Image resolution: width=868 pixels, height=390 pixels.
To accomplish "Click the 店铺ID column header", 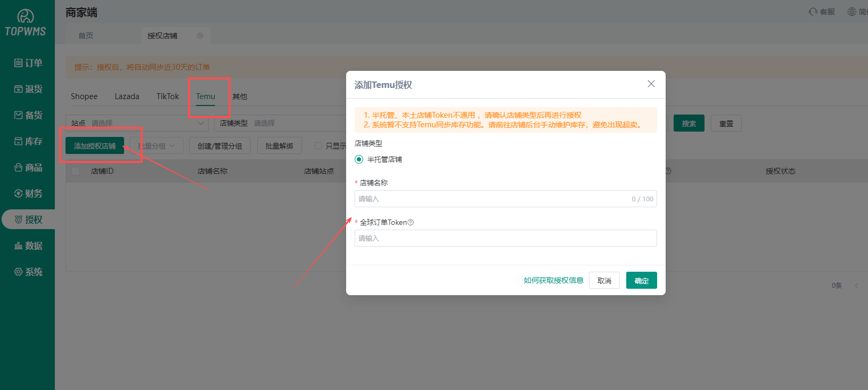I will click(x=102, y=171).
